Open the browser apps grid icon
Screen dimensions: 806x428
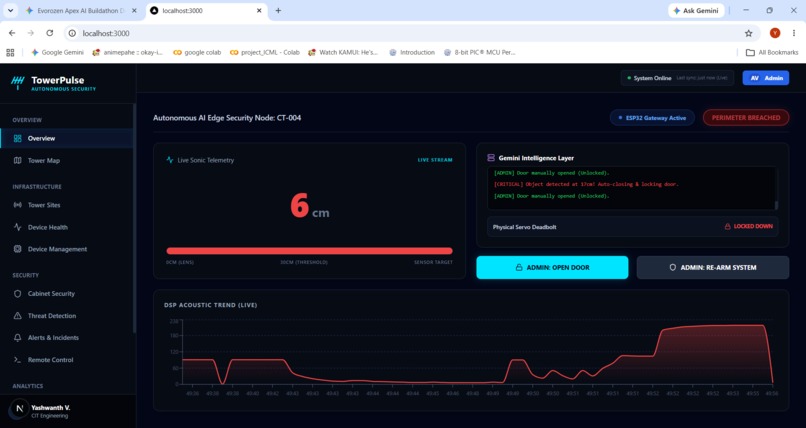point(10,52)
